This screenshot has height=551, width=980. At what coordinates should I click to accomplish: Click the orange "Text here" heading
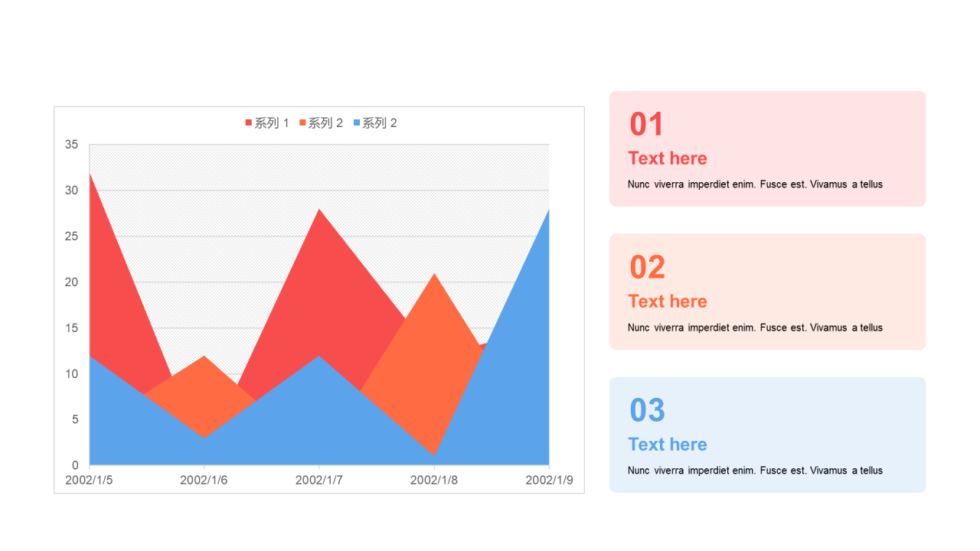[668, 302]
